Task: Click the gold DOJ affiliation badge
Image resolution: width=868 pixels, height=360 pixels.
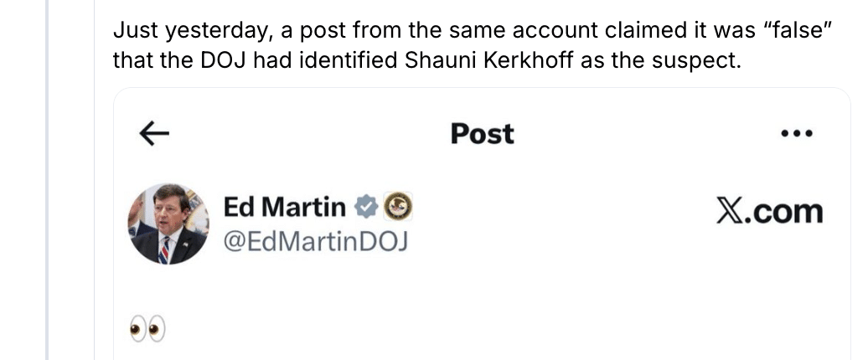Action: 398,205
